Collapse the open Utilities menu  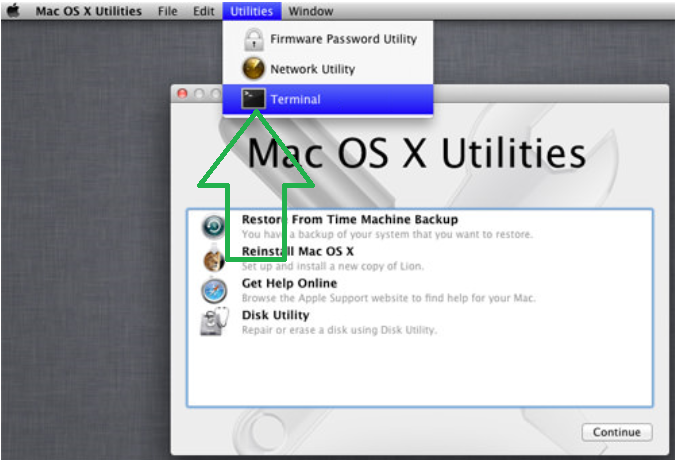pyautogui.click(x=250, y=11)
